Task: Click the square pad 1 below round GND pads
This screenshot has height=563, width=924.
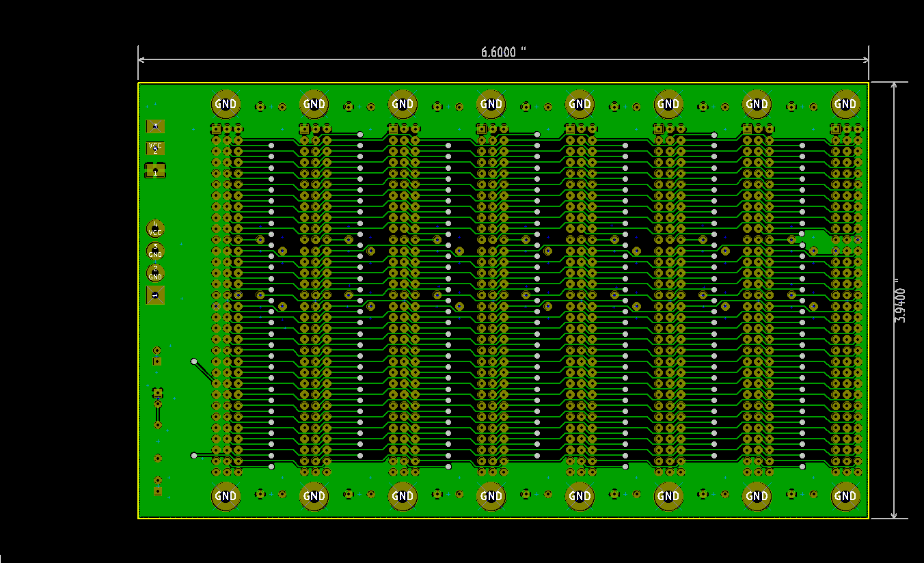Action: (155, 295)
